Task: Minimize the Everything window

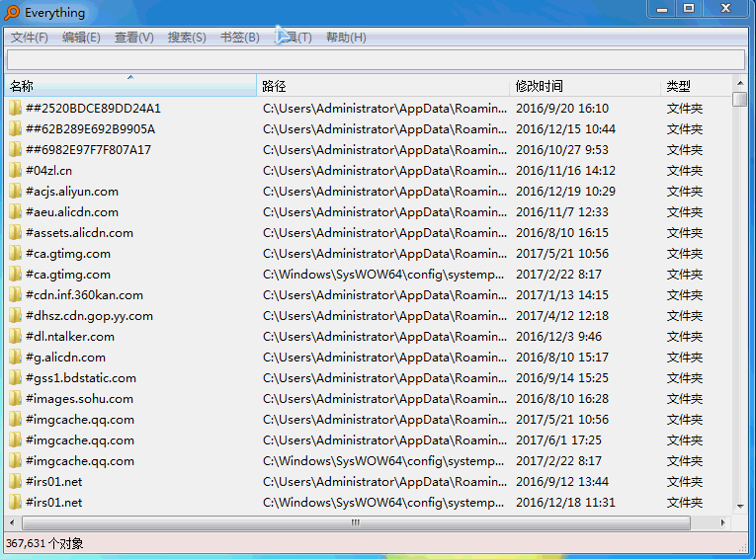Action: (x=662, y=8)
